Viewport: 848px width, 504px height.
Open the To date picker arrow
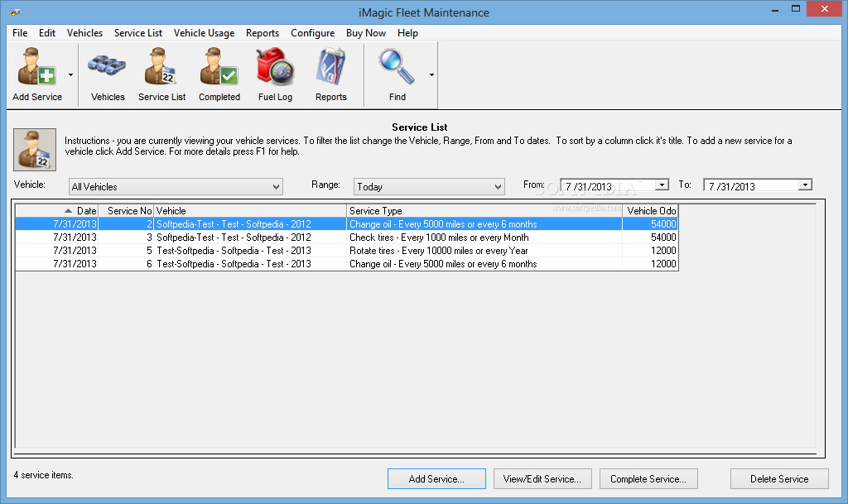tap(805, 185)
